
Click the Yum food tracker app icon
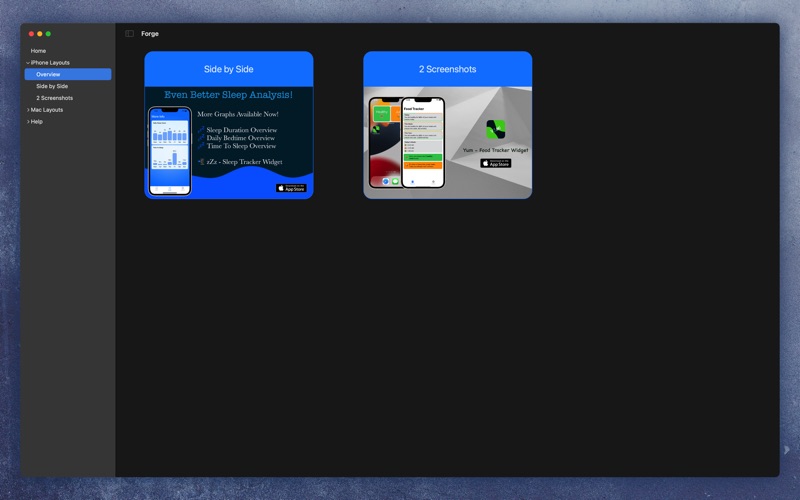(x=495, y=129)
